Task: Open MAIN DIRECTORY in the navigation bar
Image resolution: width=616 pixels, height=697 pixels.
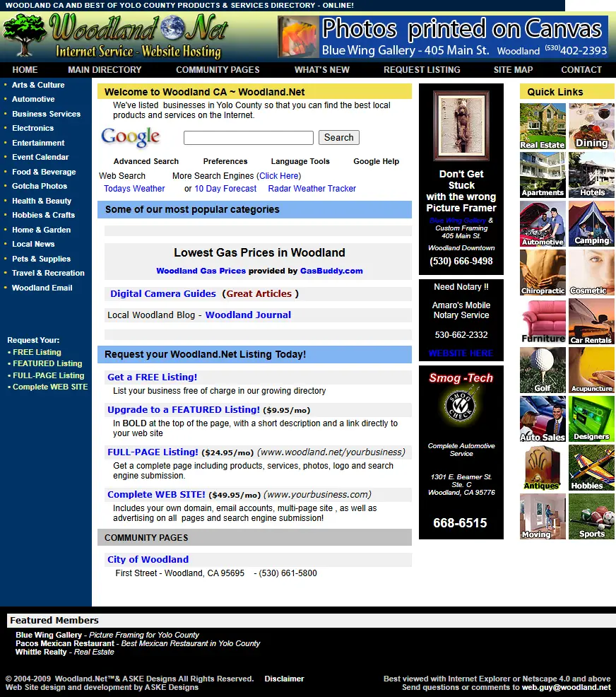Action: (x=105, y=70)
